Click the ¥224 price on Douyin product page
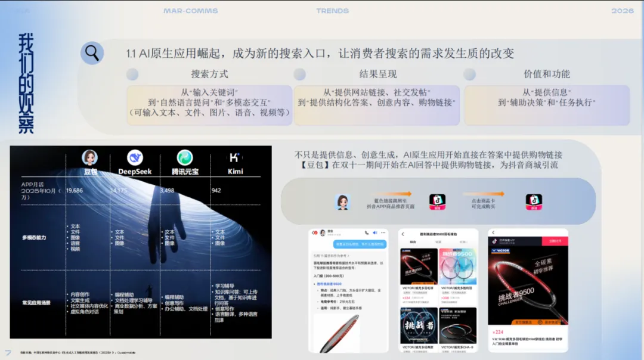The width and height of the screenshot is (644, 360). tap(497, 332)
